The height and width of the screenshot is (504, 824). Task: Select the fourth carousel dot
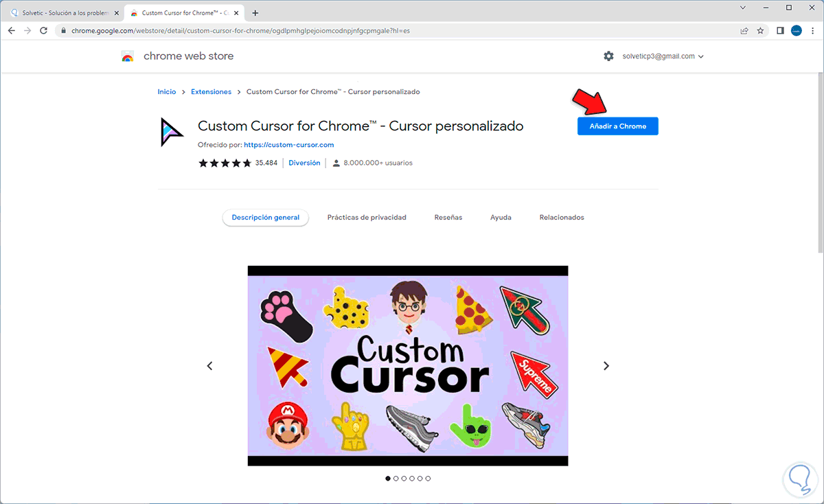tap(412, 479)
